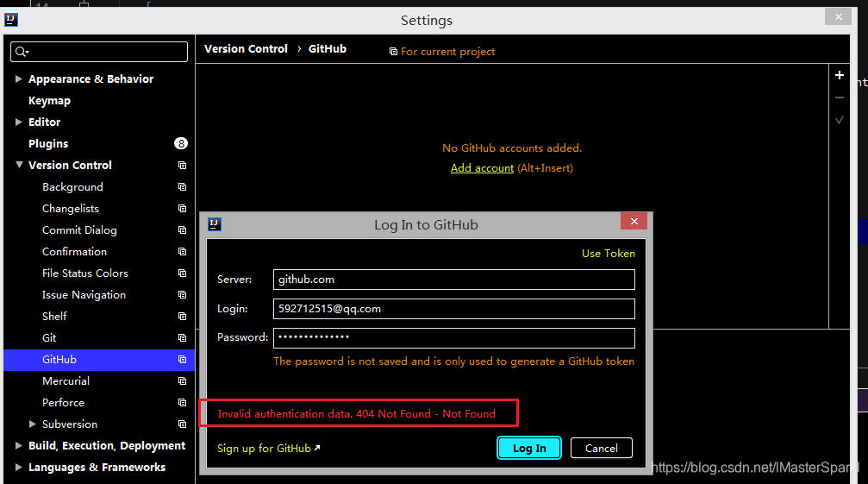Image resolution: width=868 pixels, height=484 pixels.
Task: Click the project-level icon beside Changelists
Action: (x=182, y=208)
